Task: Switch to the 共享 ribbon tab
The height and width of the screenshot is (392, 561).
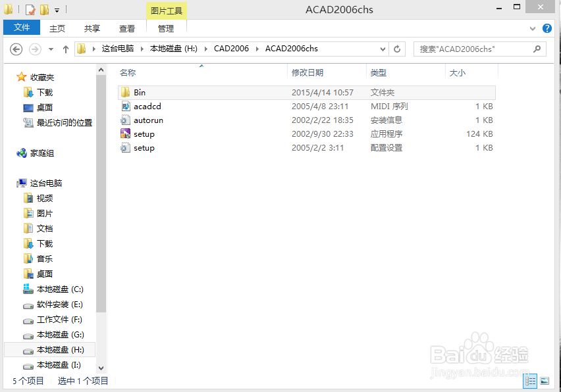Action: pyautogui.click(x=92, y=28)
